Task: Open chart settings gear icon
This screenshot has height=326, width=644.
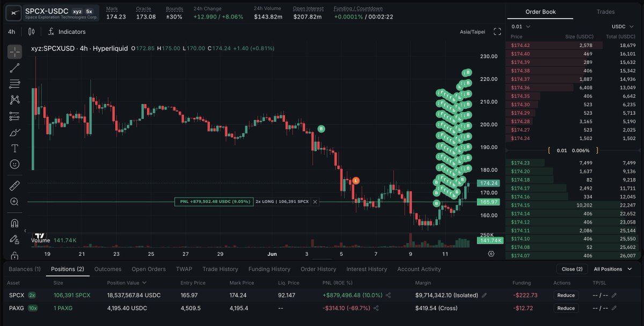Action: tap(491, 254)
